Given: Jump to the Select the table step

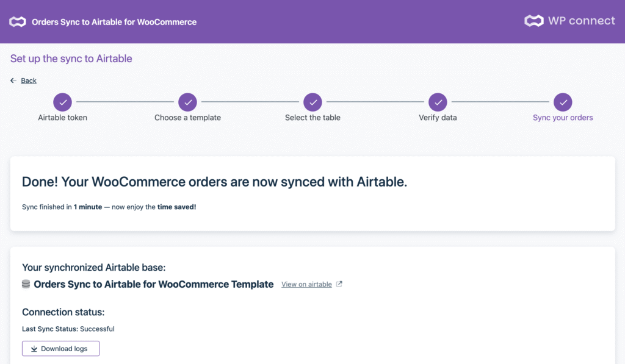Looking at the screenshot, I should (312, 102).
